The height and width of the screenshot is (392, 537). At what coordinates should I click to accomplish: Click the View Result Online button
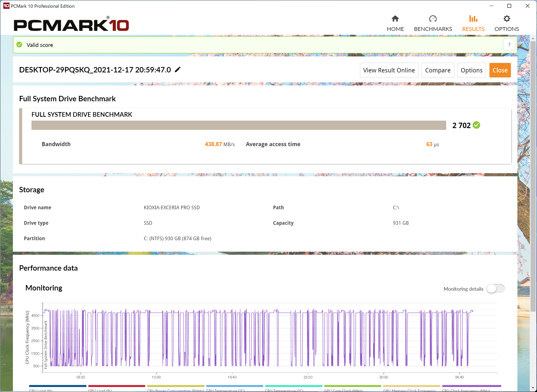pyautogui.click(x=389, y=70)
